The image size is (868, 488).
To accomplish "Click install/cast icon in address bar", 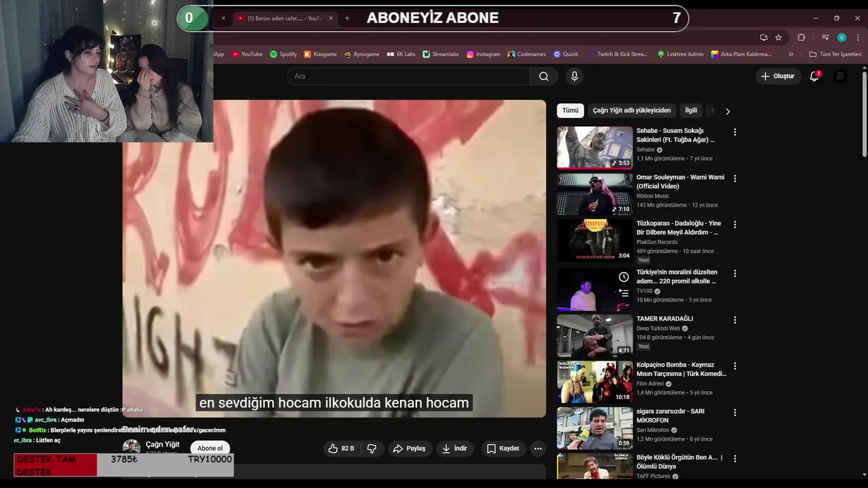I will click(x=764, y=37).
